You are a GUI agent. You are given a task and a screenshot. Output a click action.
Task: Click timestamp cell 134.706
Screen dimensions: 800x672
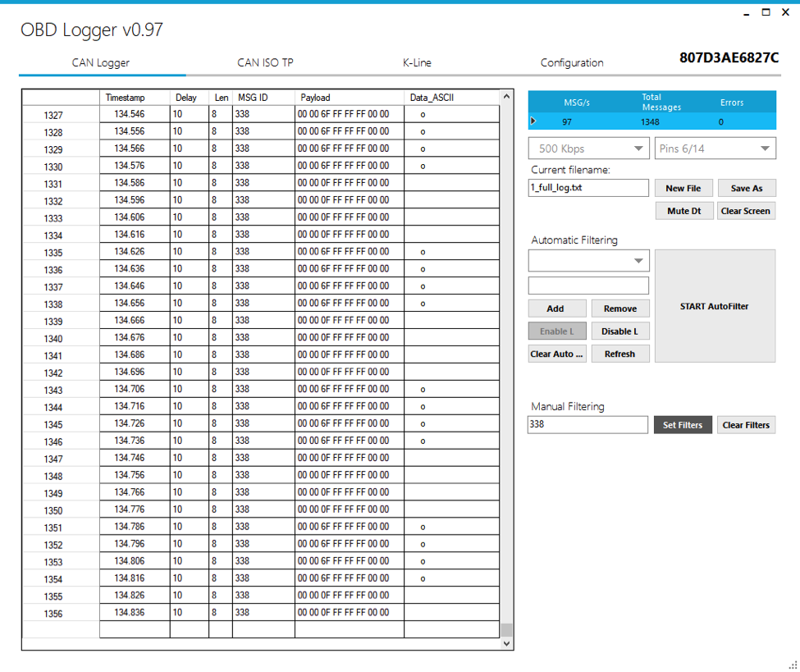(135, 389)
